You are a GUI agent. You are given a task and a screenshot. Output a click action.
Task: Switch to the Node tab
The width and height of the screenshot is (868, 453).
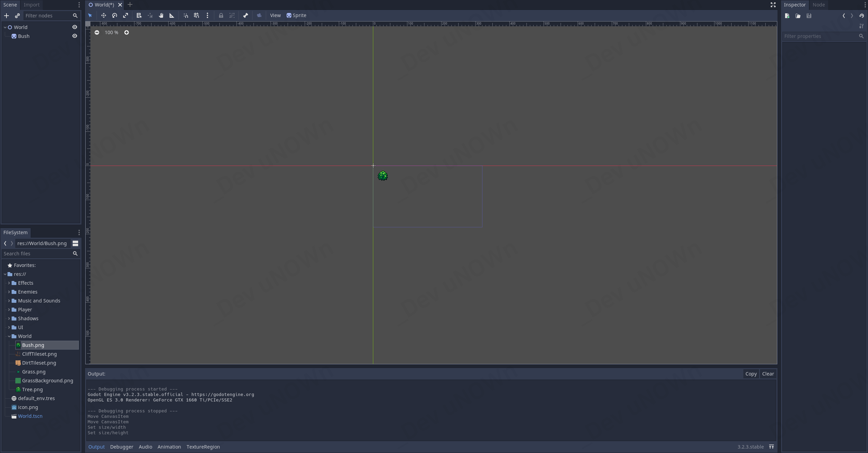[819, 5]
